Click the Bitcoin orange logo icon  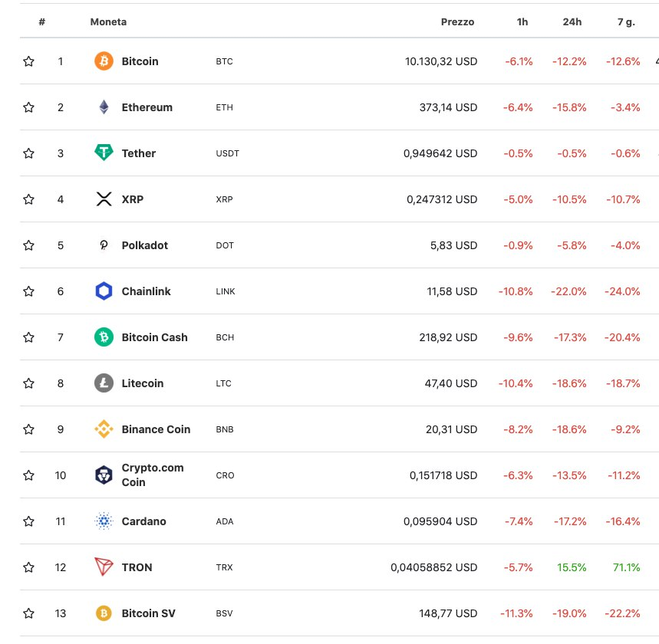pos(104,61)
